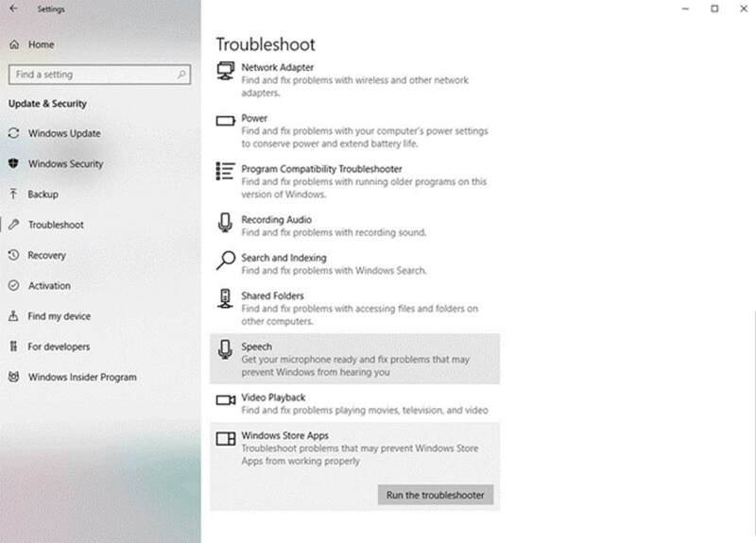Open For developers settings
This screenshot has height=543, width=756.
coord(59,347)
